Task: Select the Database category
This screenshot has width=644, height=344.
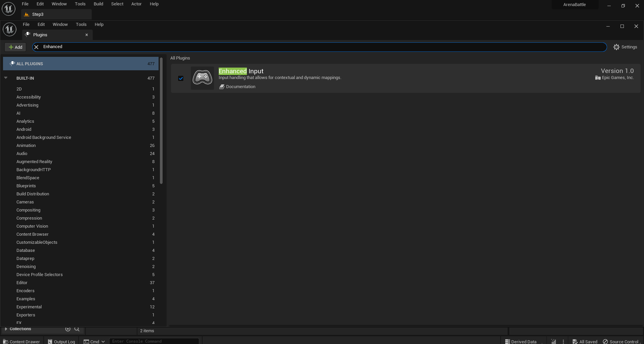Action: coord(81,251)
